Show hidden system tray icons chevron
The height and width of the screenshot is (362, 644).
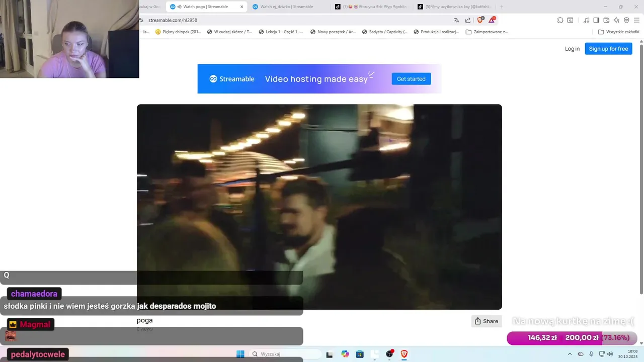[x=570, y=354]
